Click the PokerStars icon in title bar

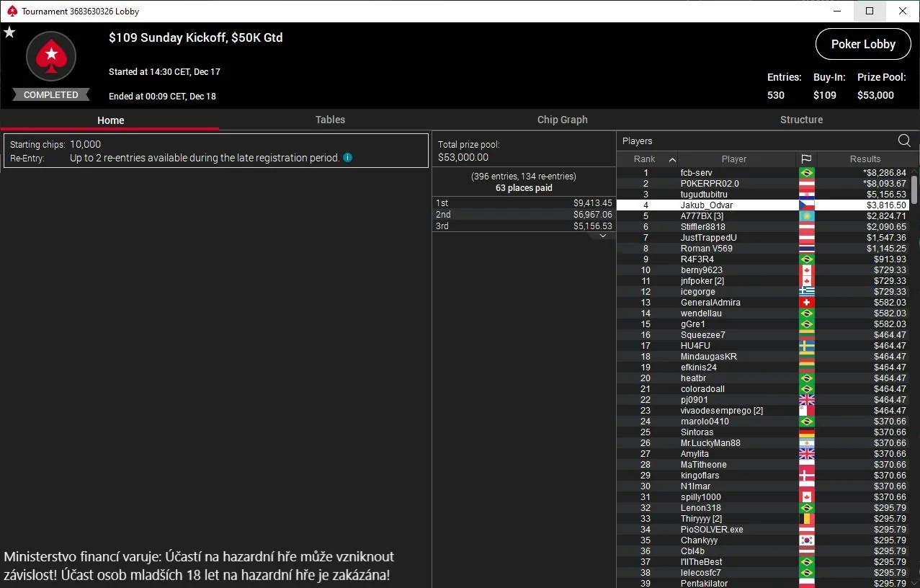pyautogui.click(x=12, y=12)
